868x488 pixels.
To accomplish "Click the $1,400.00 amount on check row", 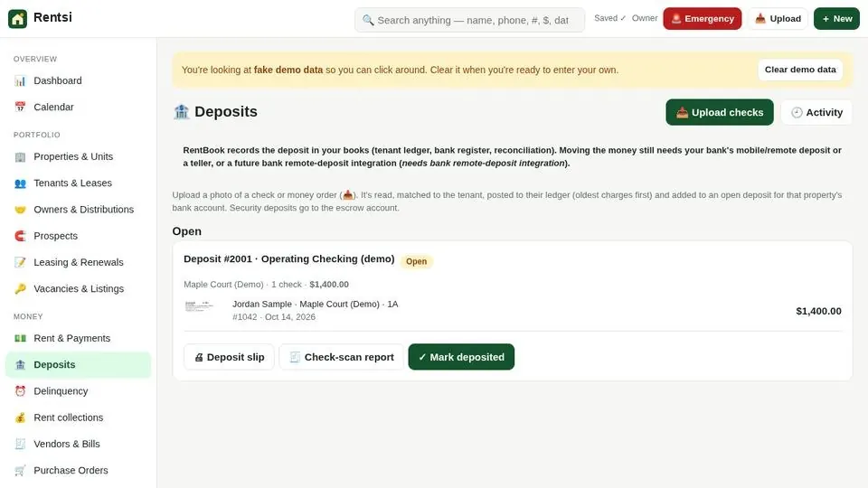I will [818, 311].
